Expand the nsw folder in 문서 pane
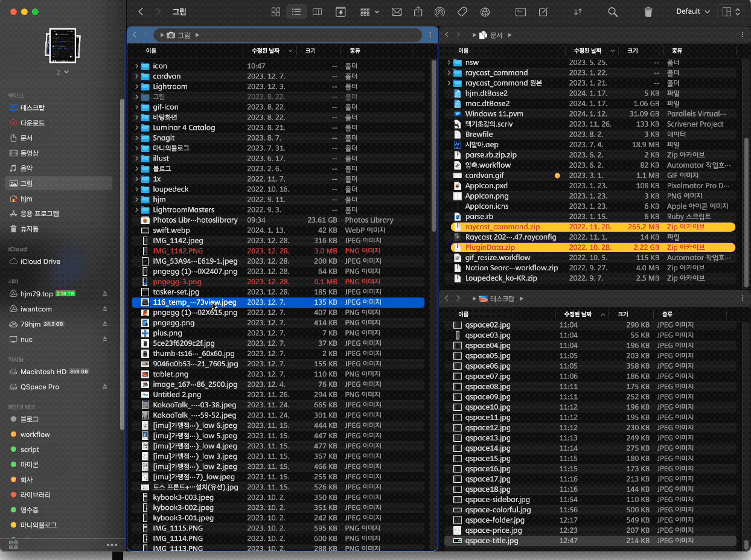This screenshot has height=560, width=751. coord(449,63)
